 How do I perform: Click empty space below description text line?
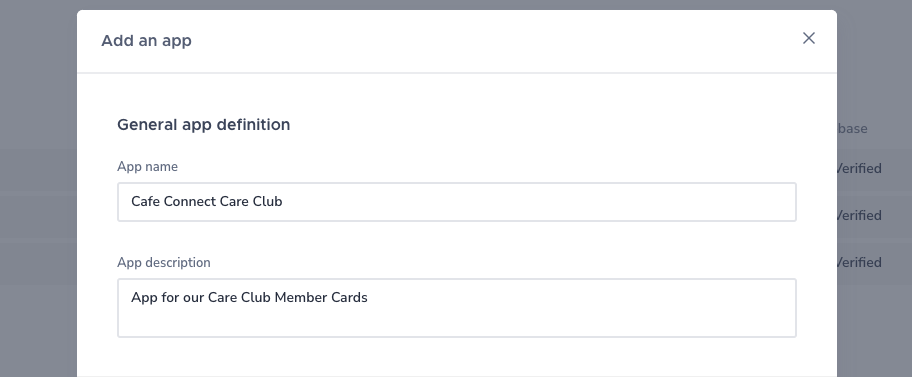457,323
